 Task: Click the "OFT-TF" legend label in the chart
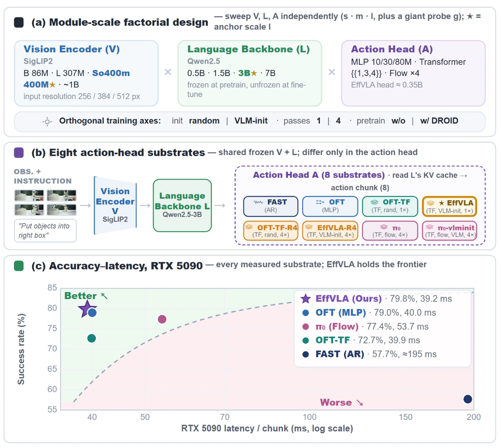click(x=333, y=340)
